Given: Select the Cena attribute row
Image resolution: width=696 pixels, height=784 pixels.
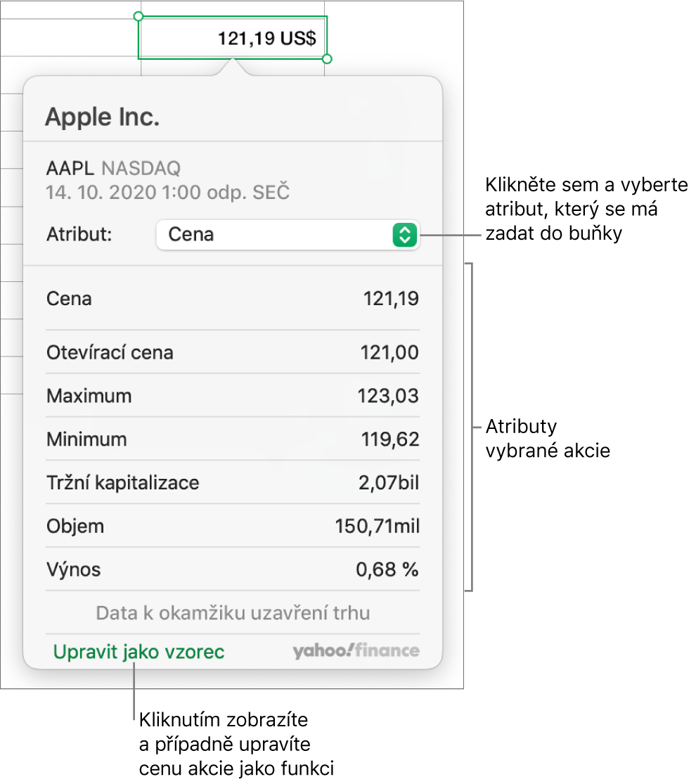Looking at the screenshot, I should click(233, 299).
